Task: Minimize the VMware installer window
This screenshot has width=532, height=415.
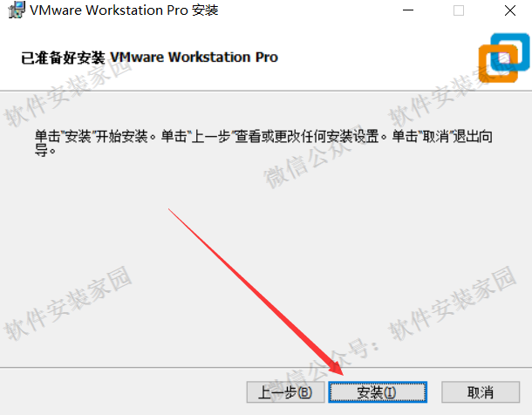Action: point(408,10)
